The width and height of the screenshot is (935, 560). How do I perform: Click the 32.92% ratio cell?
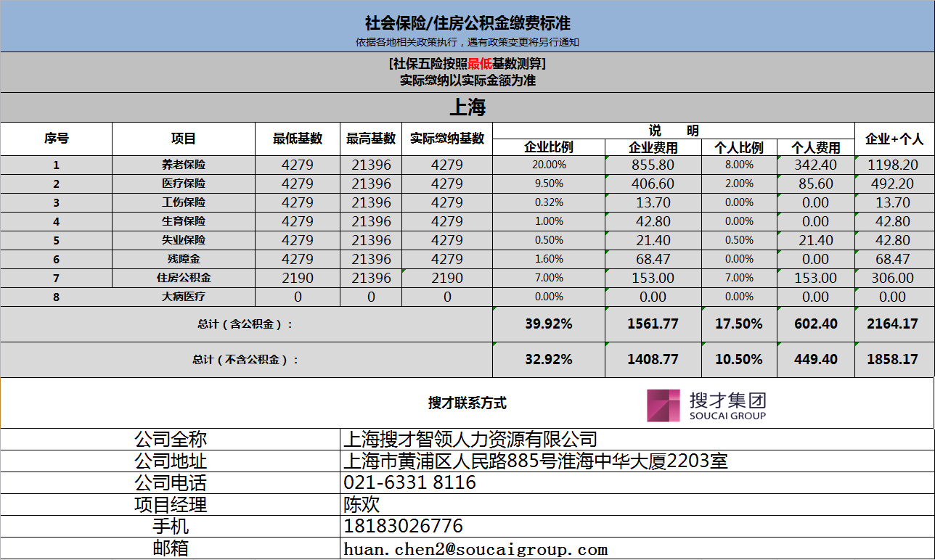549,359
